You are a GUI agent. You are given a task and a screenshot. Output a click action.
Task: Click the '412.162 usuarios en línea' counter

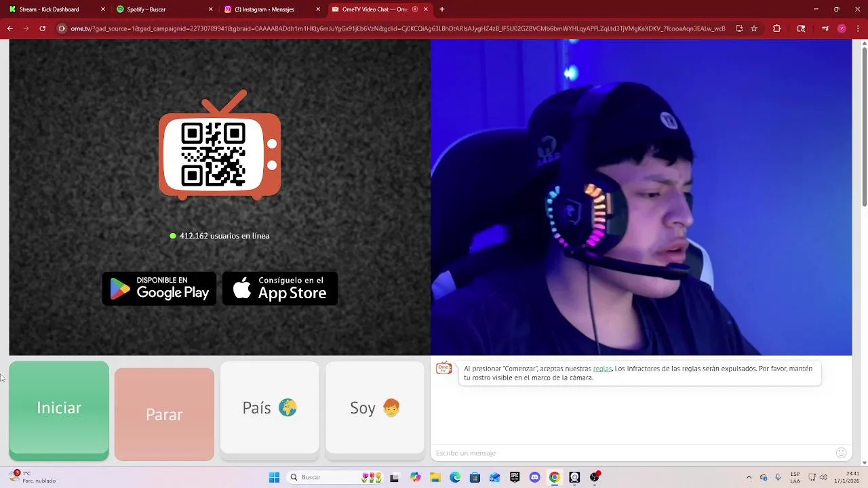pyautogui.click(x=220, y=236)
